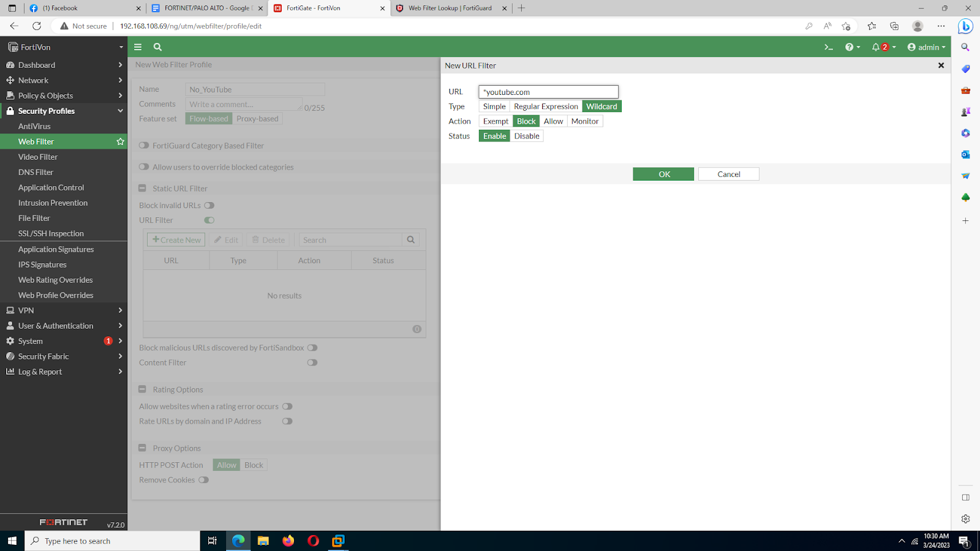Expand the Dashboard menu
The image size is (980, 551).
(x=64, y=65)
